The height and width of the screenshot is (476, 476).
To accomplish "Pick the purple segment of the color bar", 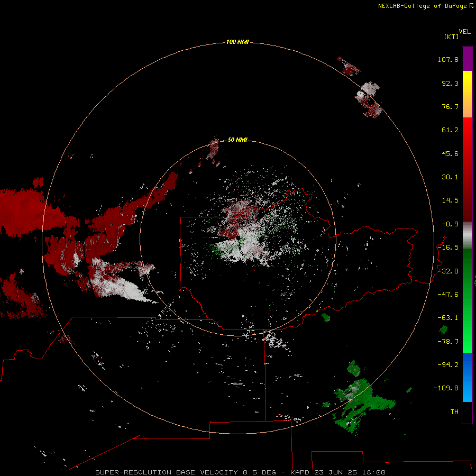I will pos(467,59).
